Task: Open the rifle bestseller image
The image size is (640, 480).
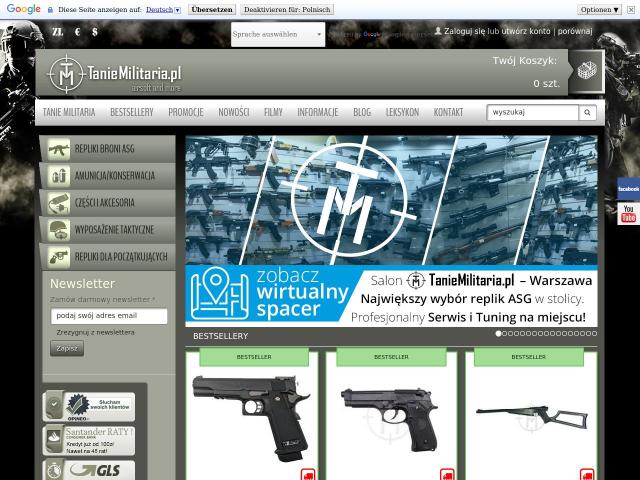Action: (532, 416)
